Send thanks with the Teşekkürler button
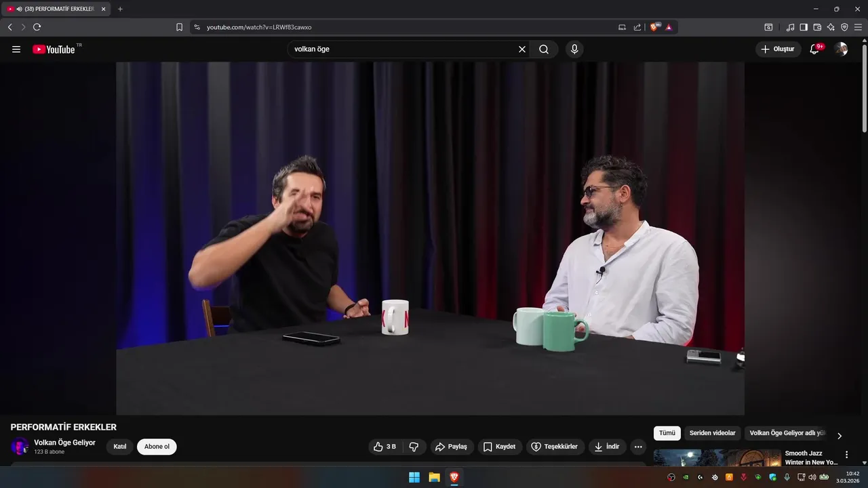The width and height of the screenshot is (868, 488). 555,447
